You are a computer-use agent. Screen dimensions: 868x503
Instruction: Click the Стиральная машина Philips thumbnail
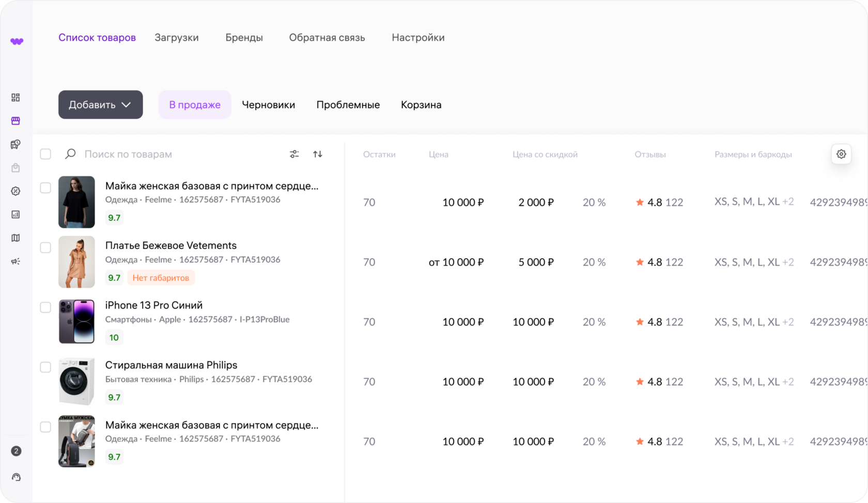[76, 382]
